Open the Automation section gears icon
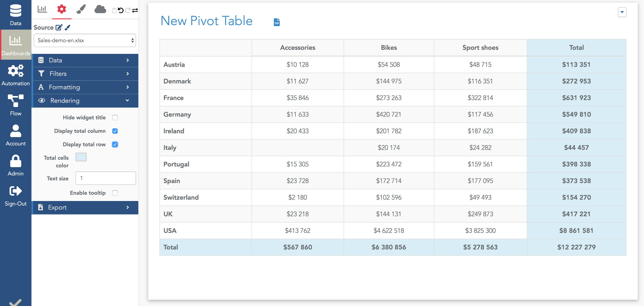This screenshot has width=644, height=306. [x=15, y=71]
